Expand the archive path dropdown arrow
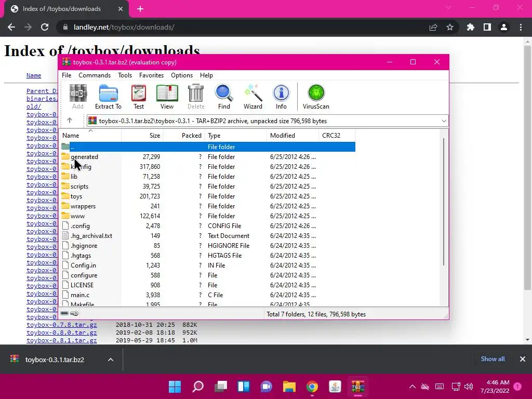This screenshot has height=399, width=532. click(x=444, y=121)
